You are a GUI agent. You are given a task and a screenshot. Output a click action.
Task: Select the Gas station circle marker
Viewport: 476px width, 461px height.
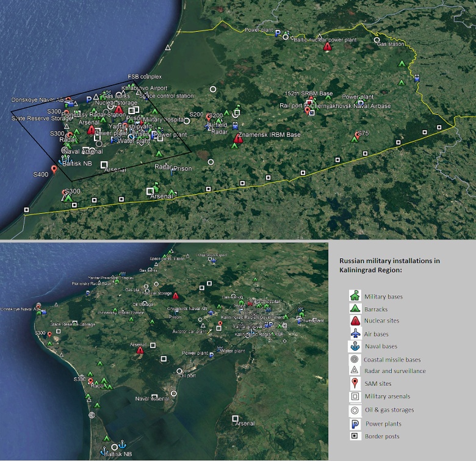click(377, 40)
